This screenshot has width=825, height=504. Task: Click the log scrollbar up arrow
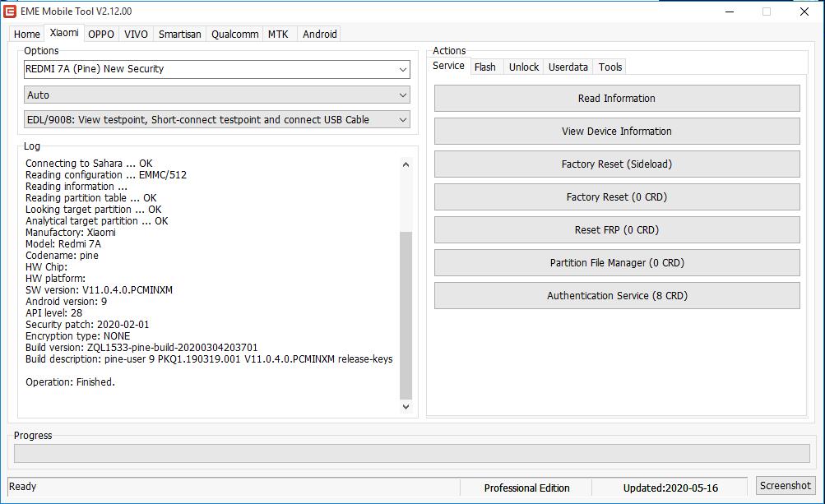(x=406, y=164)
